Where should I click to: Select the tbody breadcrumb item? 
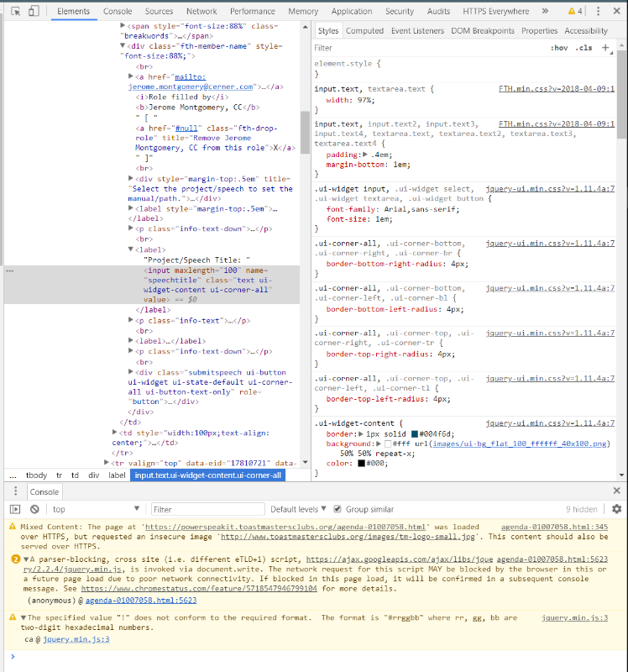click(36, 475)
